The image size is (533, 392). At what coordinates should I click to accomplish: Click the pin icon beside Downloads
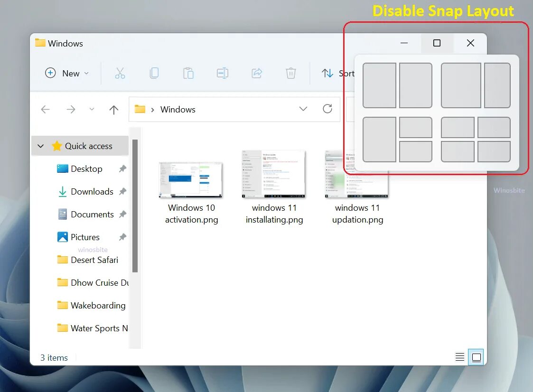coord(123,191)
